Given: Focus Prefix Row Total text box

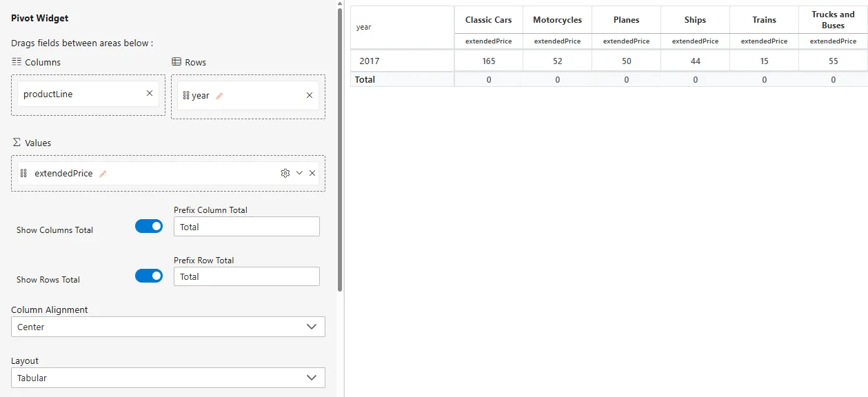Looking at the screenshot, I should pos(246,276).
